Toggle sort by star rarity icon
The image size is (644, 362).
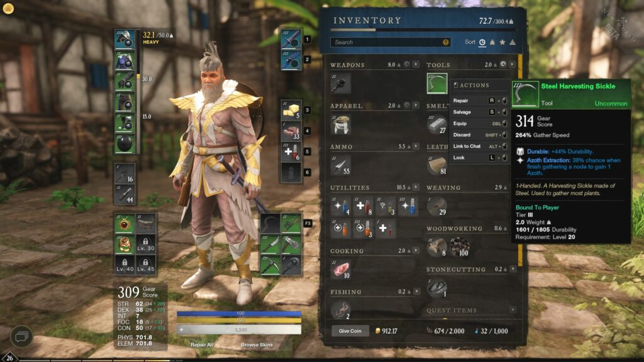coord(502,42)
